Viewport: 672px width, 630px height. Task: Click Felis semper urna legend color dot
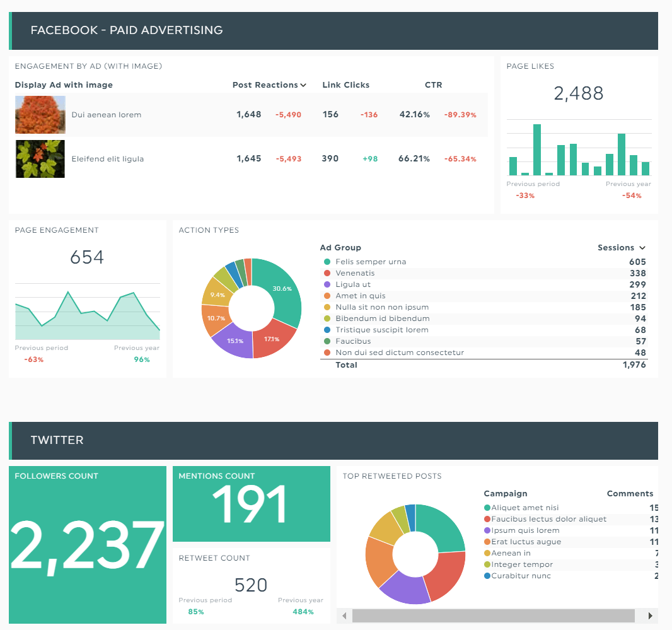327,262
